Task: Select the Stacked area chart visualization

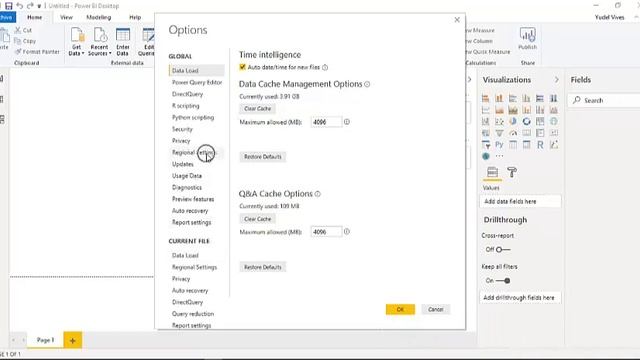Action: click(513, 110)
